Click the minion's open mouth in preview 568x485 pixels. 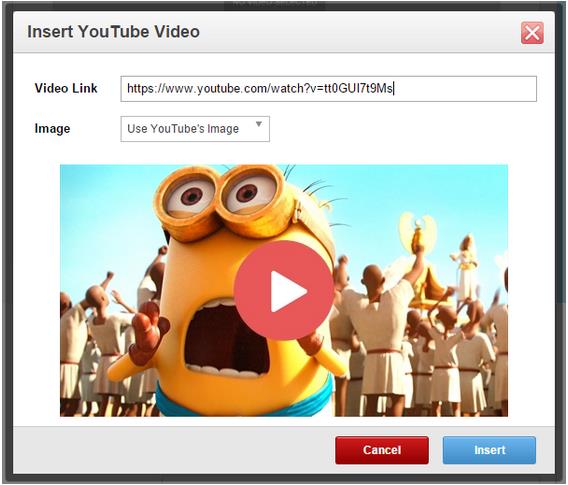(x=225, y=339)
